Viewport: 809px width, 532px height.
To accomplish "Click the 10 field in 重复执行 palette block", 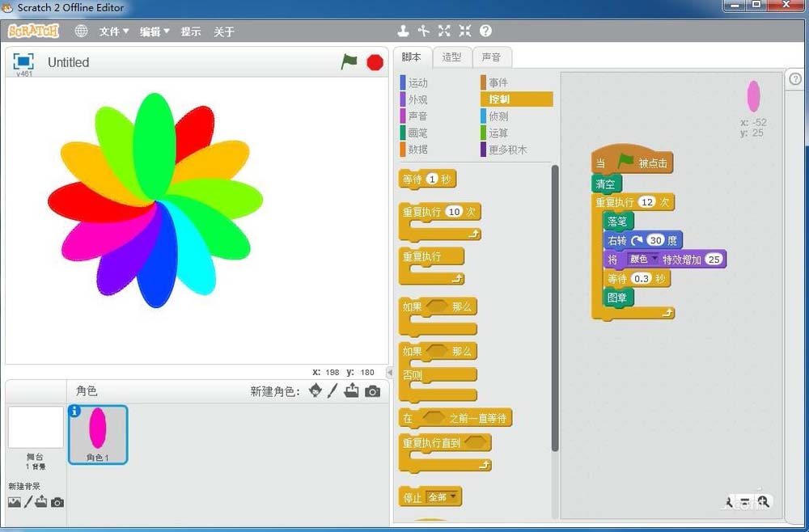I will tap(454, 211).
